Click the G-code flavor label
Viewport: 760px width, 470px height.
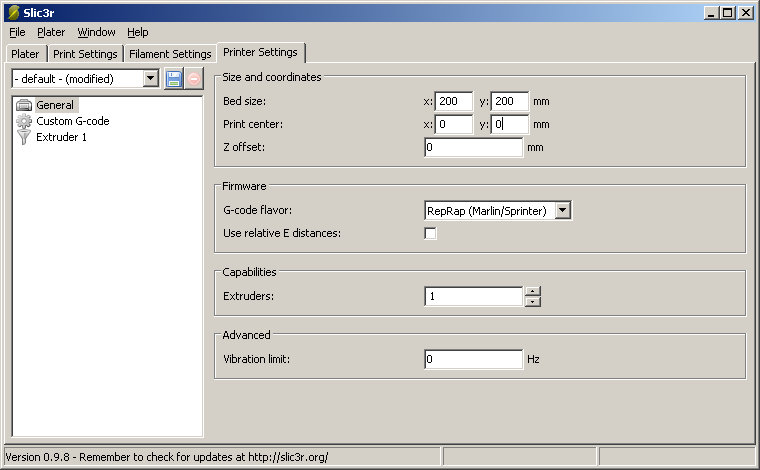coord(257,210)
